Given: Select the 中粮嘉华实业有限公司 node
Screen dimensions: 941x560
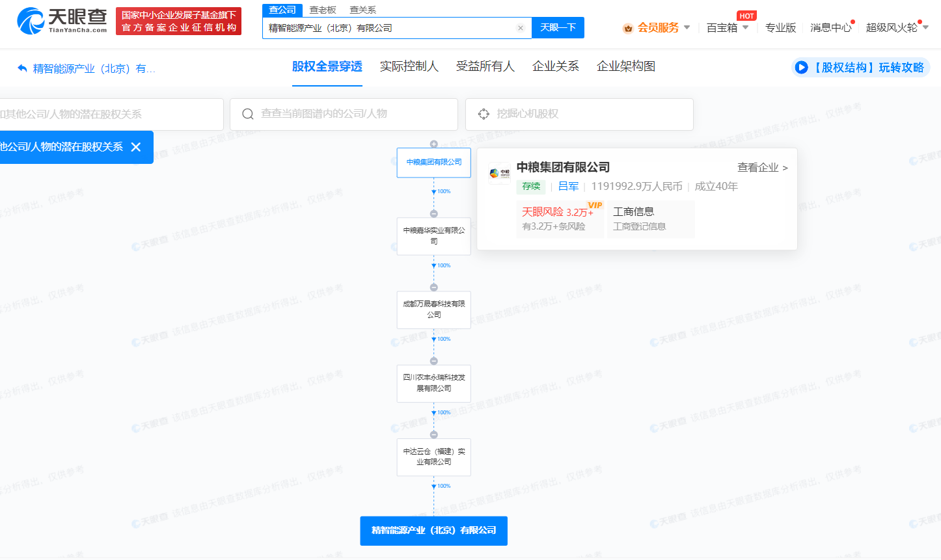Looking at the screenshot, I should point(434,236).
